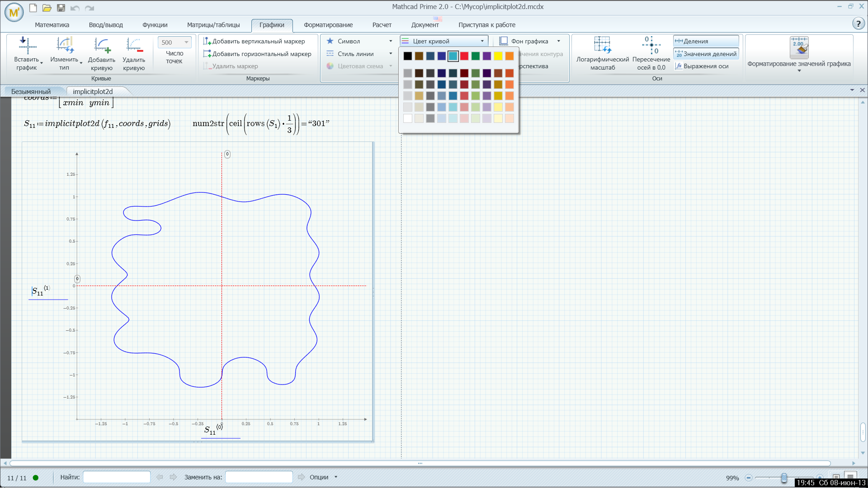Open the help question mark icon
Image resolution: width=868 pixels, height=488 pixels.
click(858, 23)
